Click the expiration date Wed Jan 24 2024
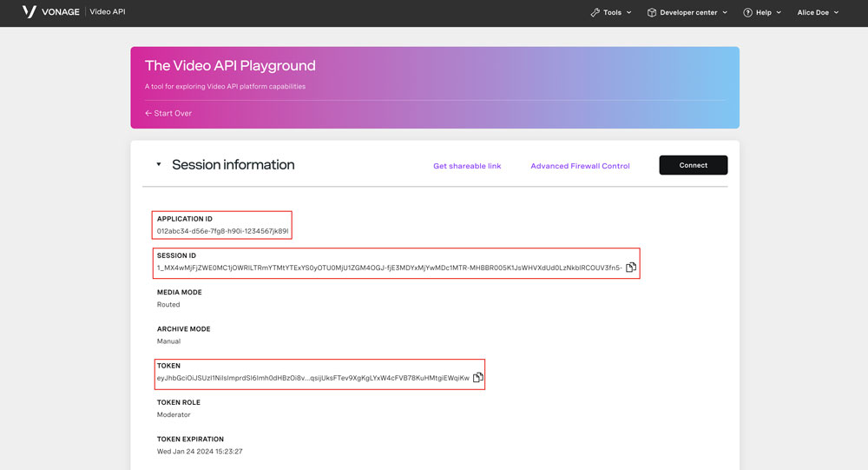The image size is (868, 470). click(x=200, y=451)
